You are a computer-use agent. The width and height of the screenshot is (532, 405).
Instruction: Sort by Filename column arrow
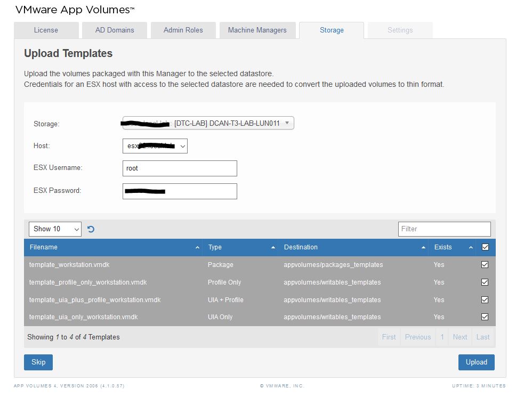pos(197,248)
